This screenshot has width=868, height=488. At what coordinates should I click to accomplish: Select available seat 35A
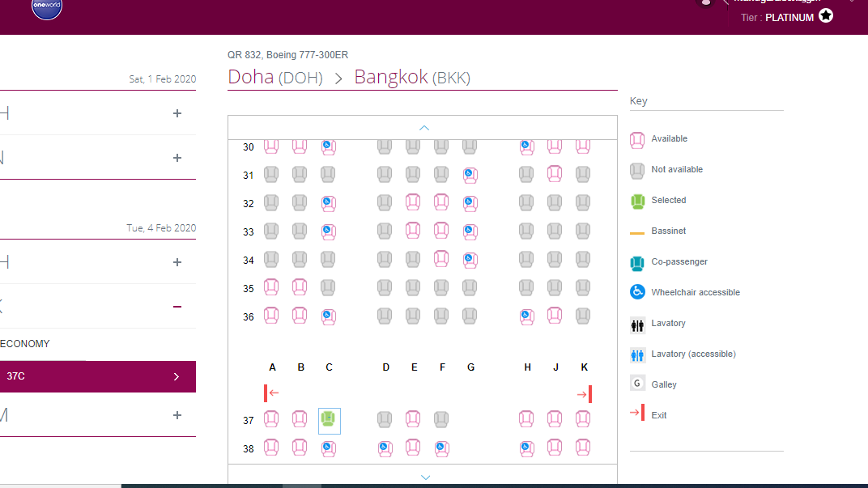coord(271,287)
